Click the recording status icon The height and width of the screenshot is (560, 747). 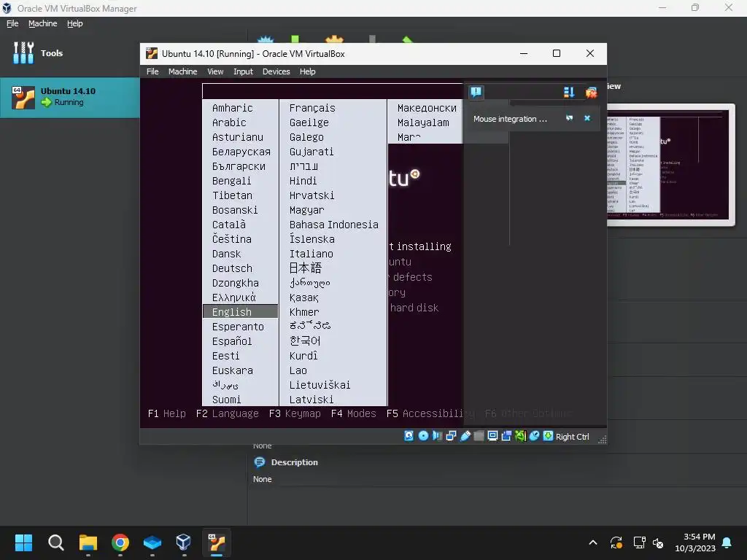click(506, 436)
